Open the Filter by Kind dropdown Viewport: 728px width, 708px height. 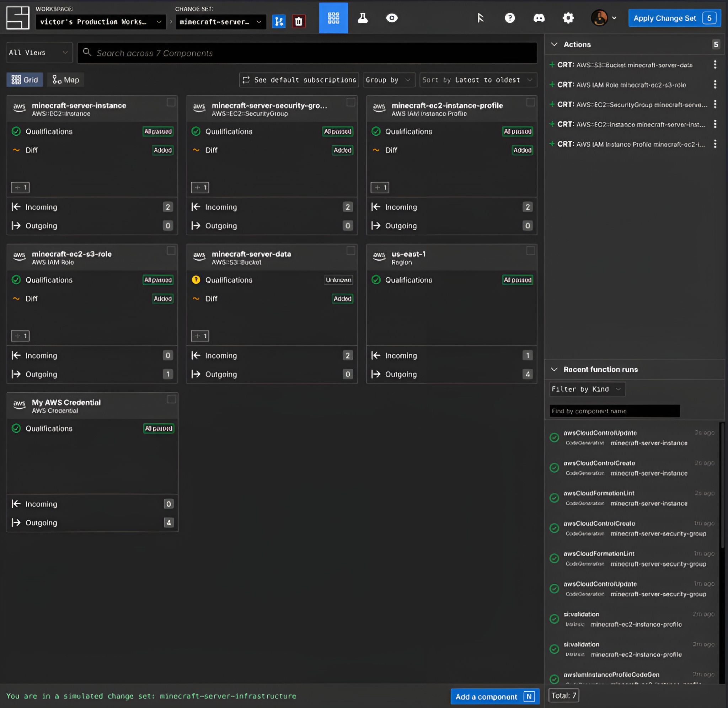coord(587,389)
